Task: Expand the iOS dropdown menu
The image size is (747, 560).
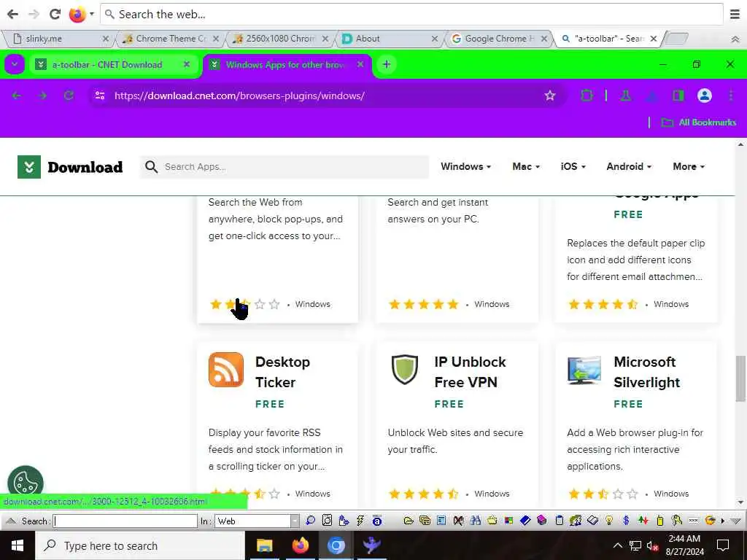Action: [573, 166]
